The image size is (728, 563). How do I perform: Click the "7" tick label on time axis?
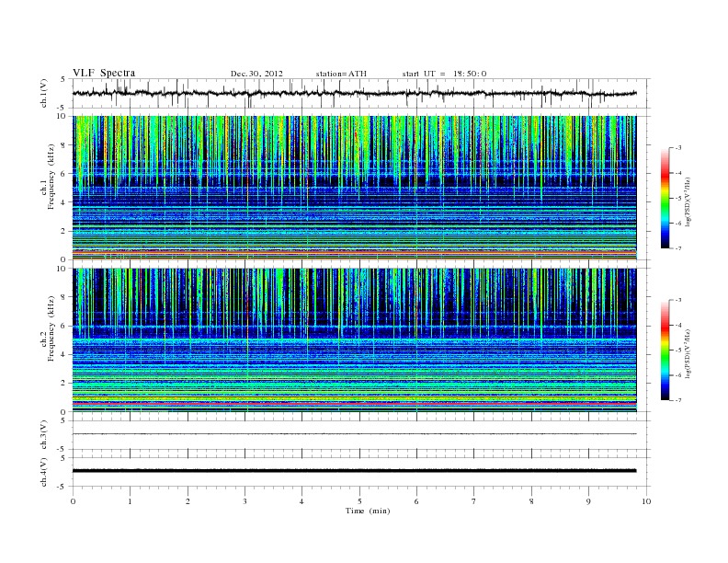474,501
